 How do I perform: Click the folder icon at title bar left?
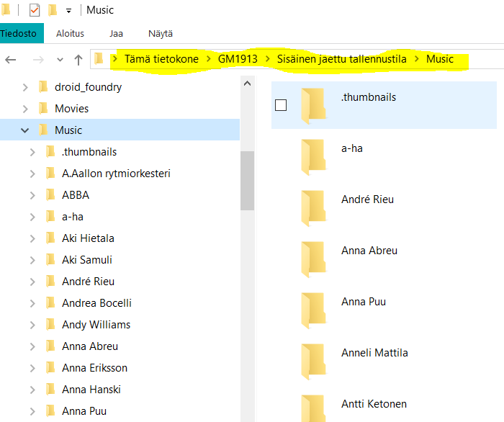[x=6, y=9]
